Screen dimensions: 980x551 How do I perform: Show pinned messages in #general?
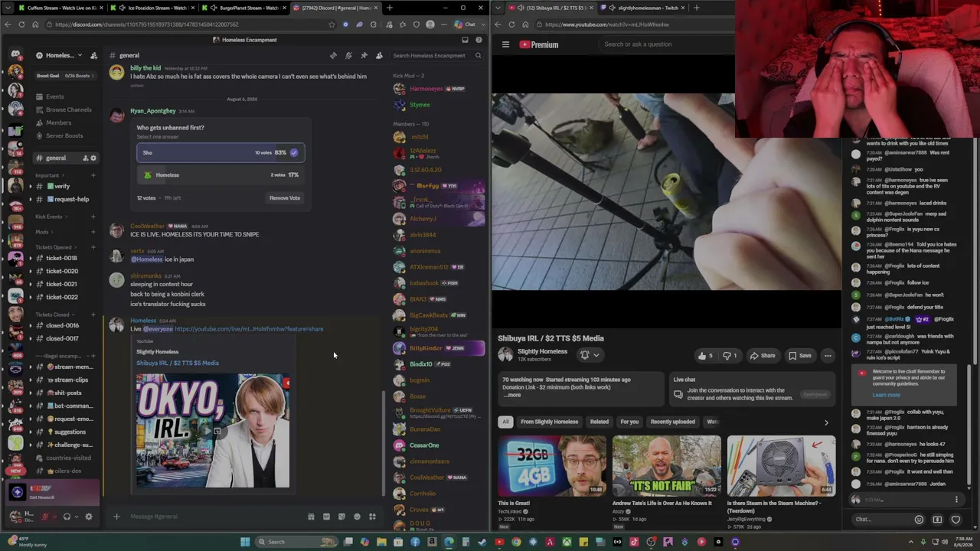[x=364, y=55]
